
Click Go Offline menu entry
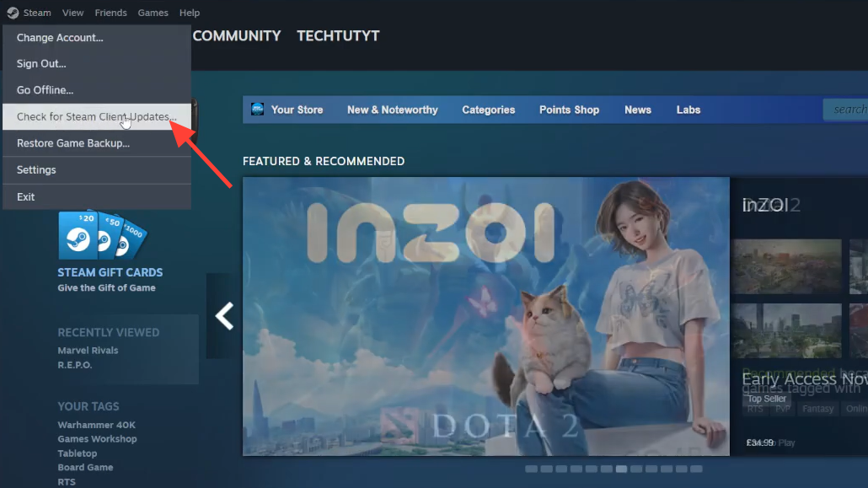tap(97, 89)
